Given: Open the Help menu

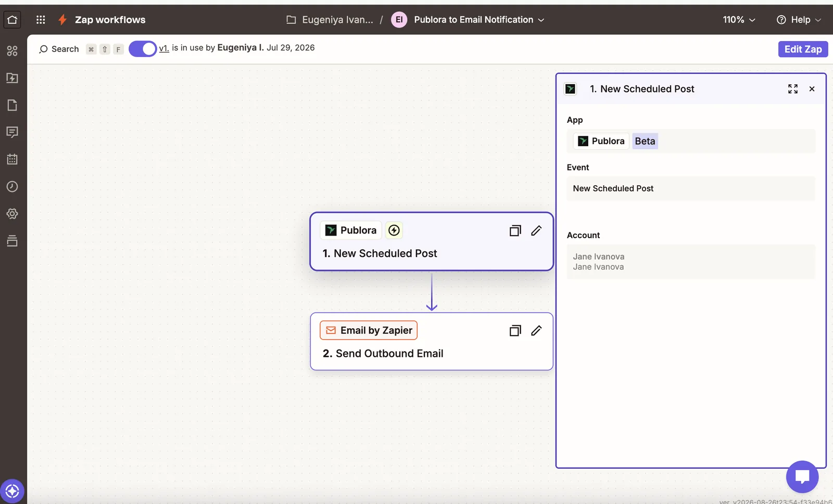Looking at the screenshot, I should click(799, 20).
